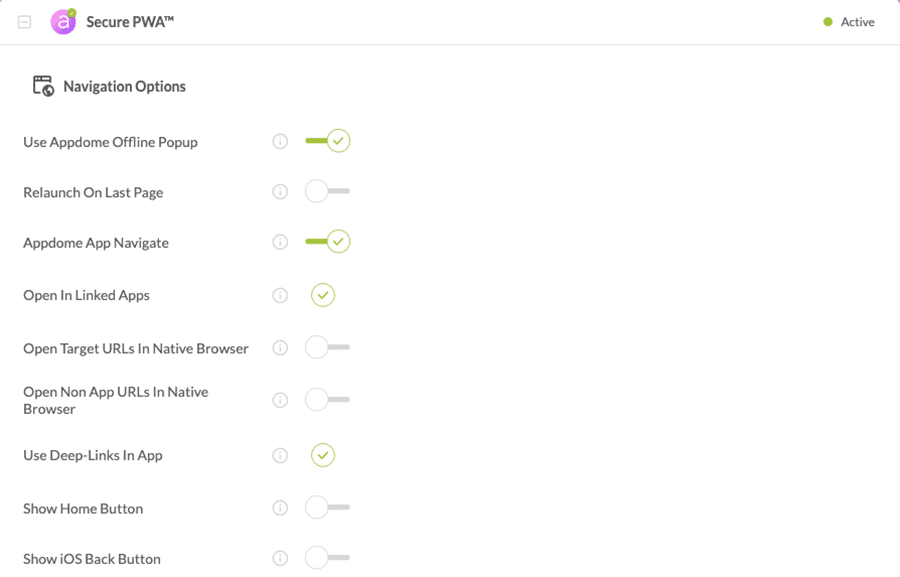Open info tooltip for Use Appdome Offline Popup

280,141
